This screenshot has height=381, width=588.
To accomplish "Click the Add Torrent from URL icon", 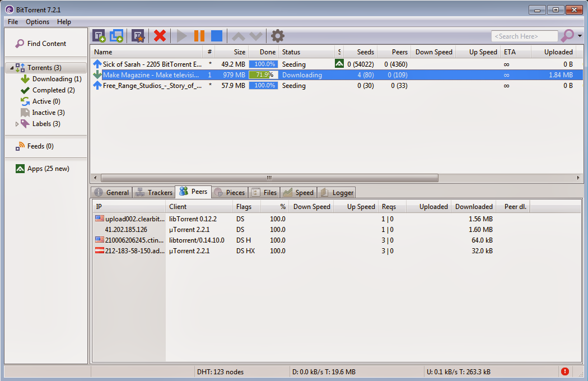I will (x=116, y=36).
